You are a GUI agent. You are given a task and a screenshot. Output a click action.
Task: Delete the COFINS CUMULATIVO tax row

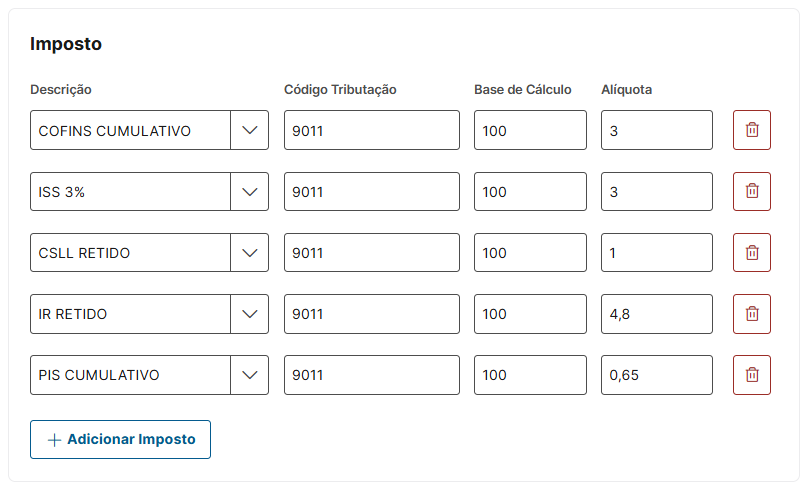752,130
